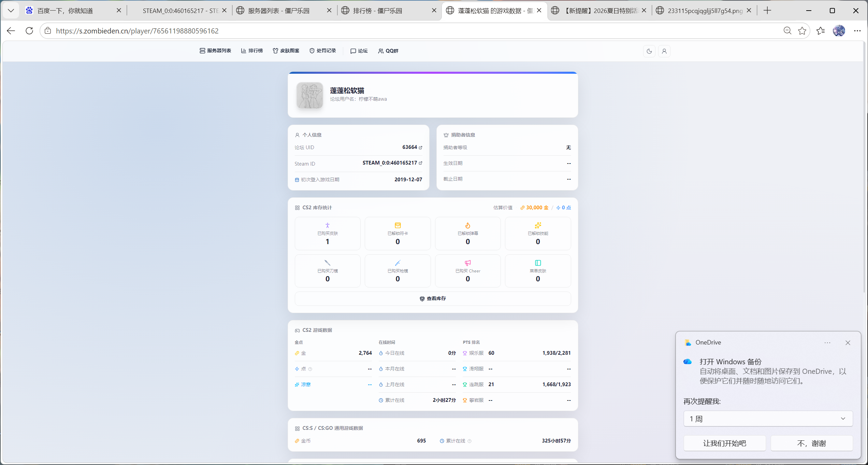Open 服务器列表 in site navigation

point(215,51)
